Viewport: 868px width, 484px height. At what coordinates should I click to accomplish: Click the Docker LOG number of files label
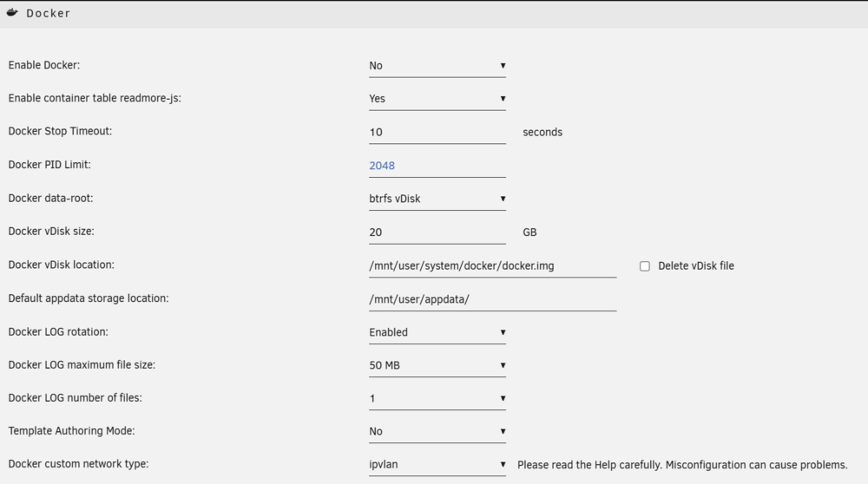coord(75,398)
